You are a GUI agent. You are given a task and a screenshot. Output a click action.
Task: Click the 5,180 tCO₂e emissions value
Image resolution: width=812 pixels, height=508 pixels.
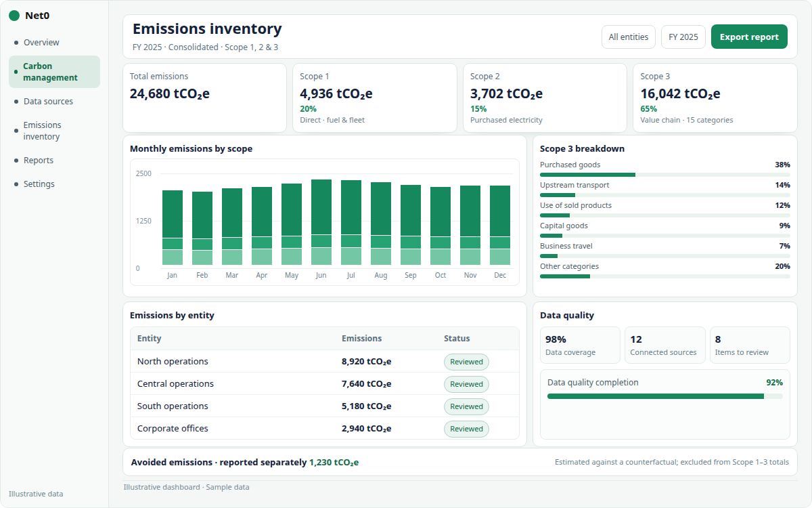coord(367,406)
